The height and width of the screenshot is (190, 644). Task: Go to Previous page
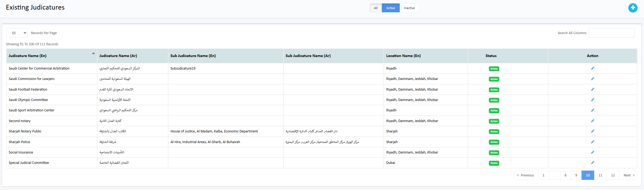(x=526, y=175)
